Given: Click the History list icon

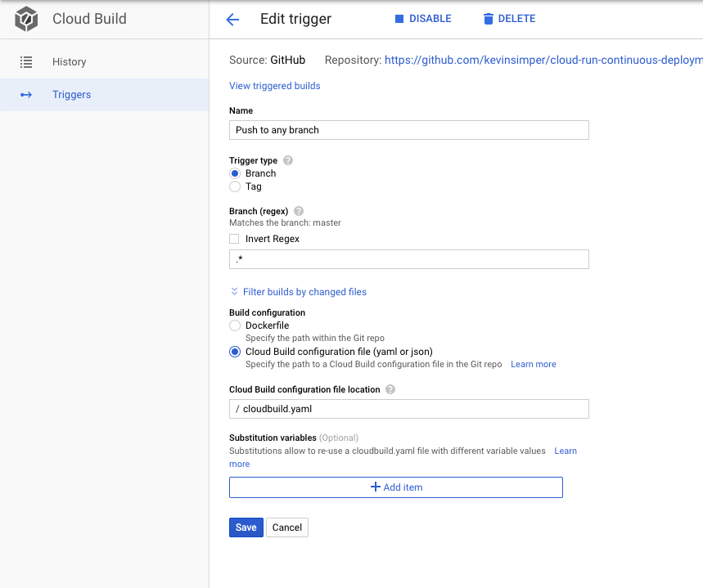Looking at the screenshot, I should coord(26,62).
